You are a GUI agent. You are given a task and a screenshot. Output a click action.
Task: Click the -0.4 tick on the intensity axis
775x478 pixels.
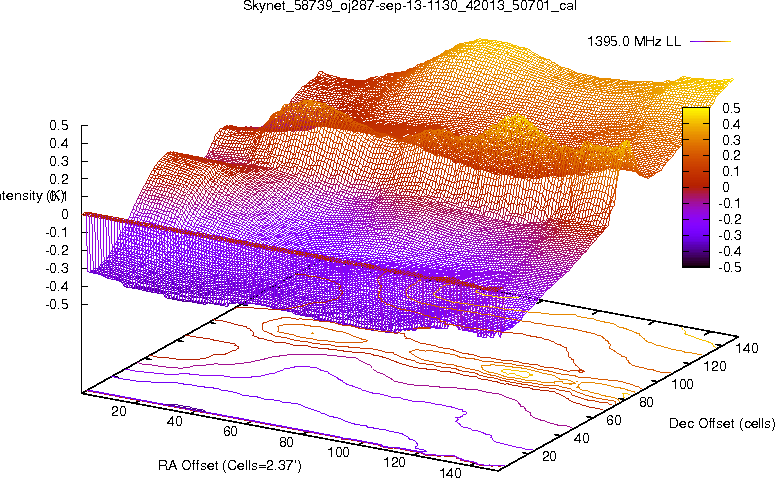coord(57,286)
